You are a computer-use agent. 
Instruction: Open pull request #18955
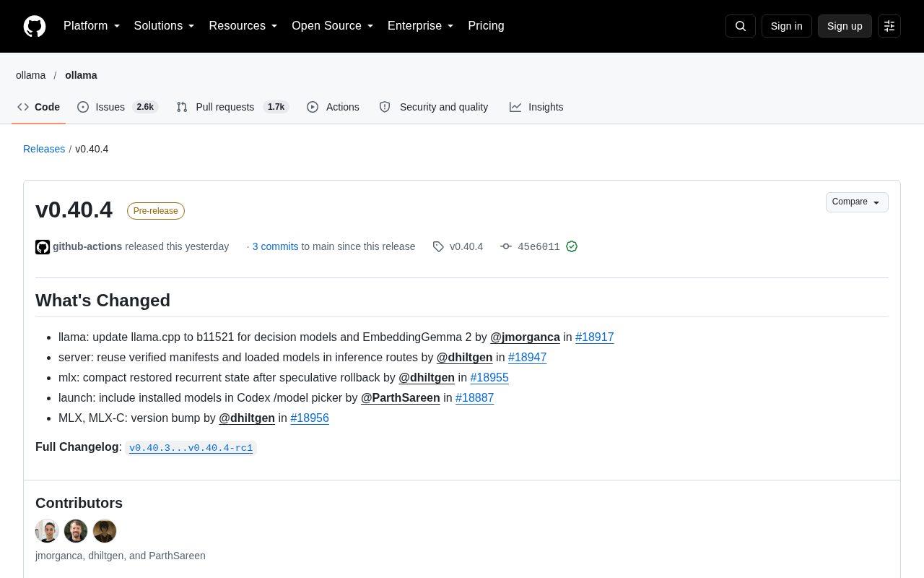pyautogui.click(x=489, y=378)
